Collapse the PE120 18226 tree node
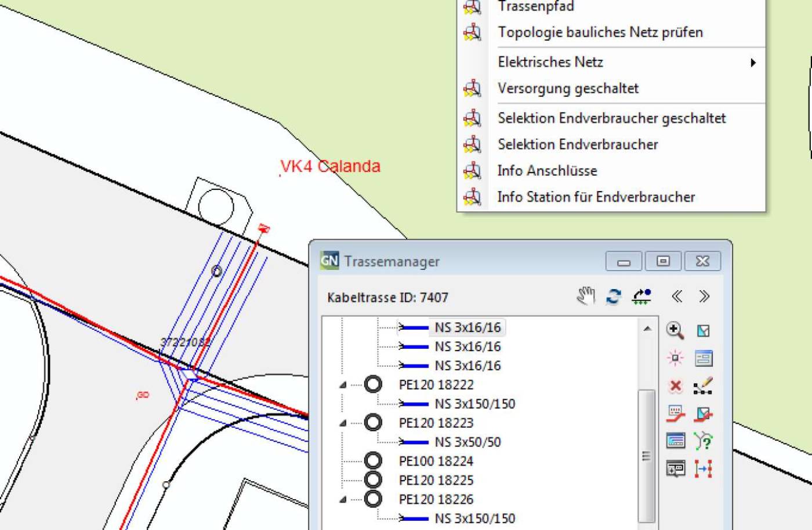The width and height of the screenshot is (812, 530). pyautogui.click(x=343, y=500)
